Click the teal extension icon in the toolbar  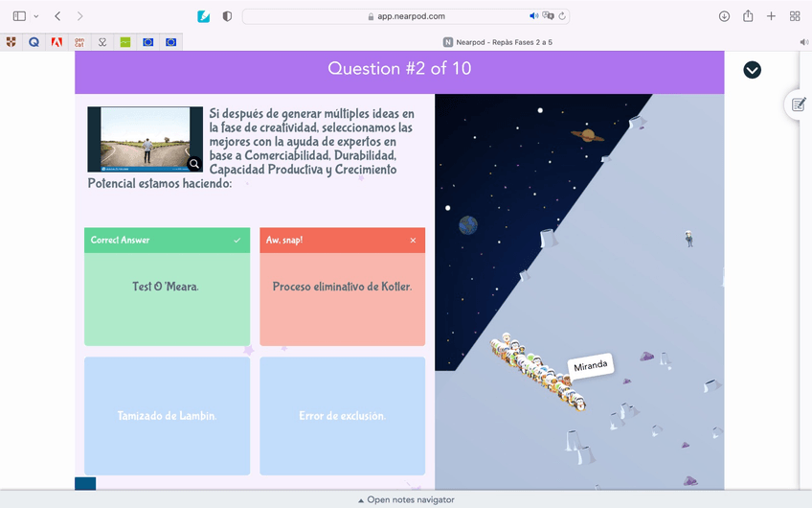(x=204, y=16)
